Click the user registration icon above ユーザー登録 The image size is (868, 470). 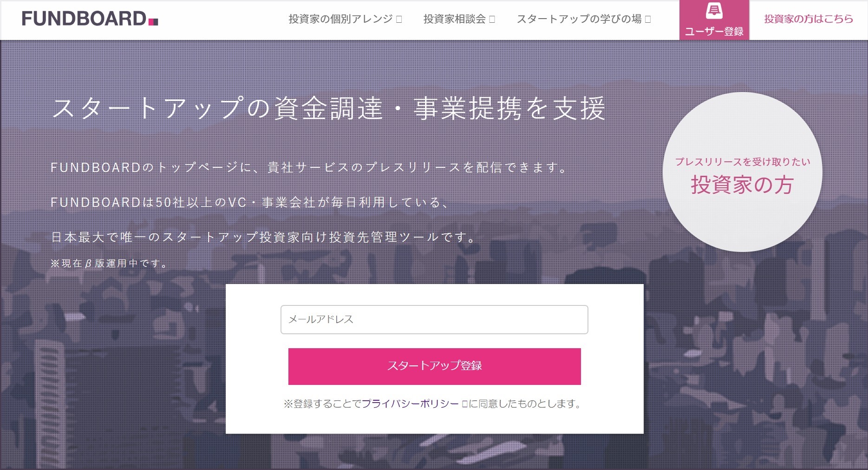pos(714,11)
